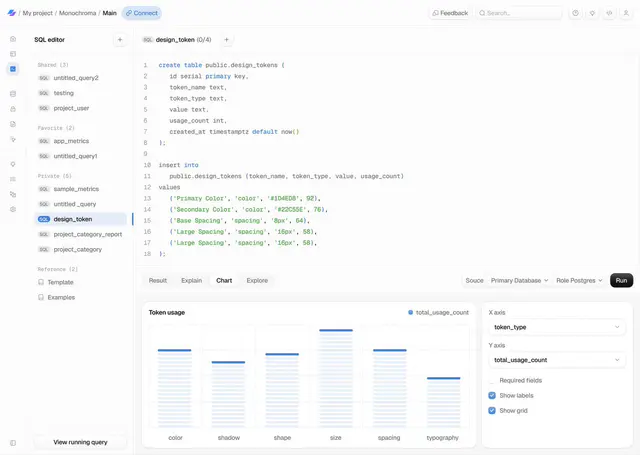Click SQL badge beside app_metrics
640x455 pixels.
(44, 141)
